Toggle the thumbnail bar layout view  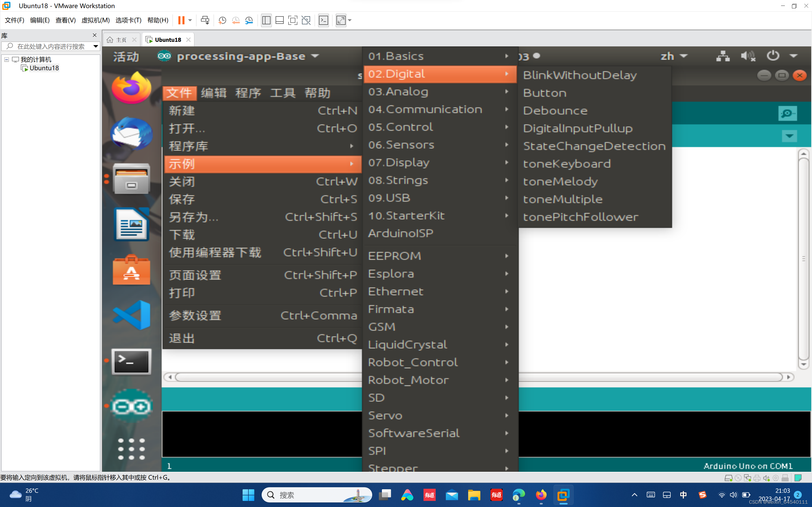pos(279,20)
